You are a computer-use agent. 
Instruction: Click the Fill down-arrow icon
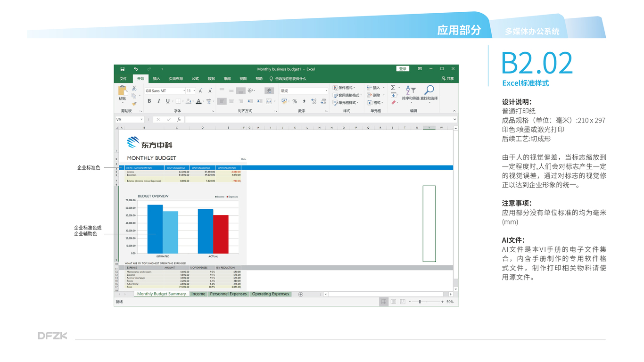pyautogui.click(x=393, y=95)
